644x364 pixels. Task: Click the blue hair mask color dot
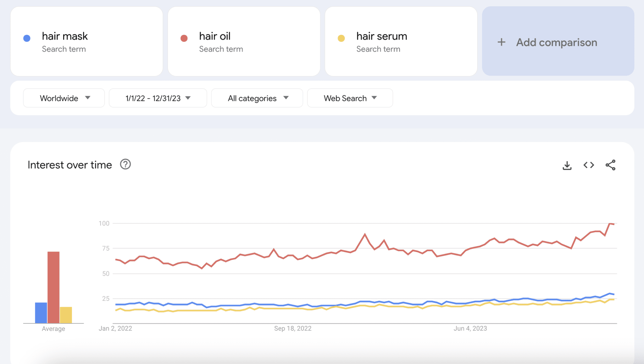(x=27, y=38)
